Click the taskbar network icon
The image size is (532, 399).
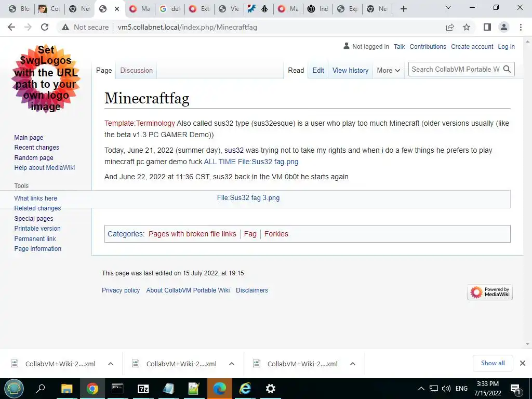[x=434, y=389]
